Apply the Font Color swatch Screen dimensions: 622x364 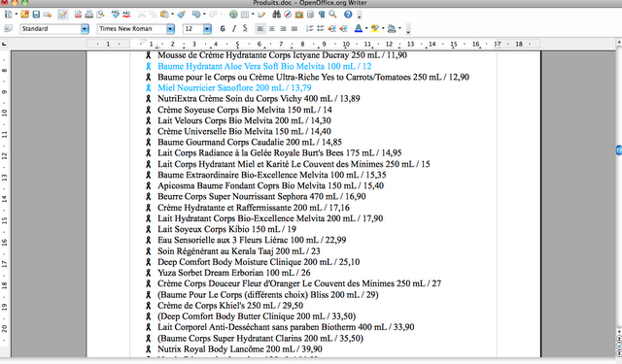[359, 28]
